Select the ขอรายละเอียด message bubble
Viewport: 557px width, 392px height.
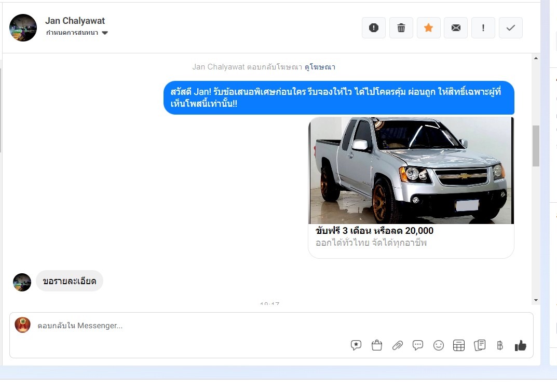(69, 281)
